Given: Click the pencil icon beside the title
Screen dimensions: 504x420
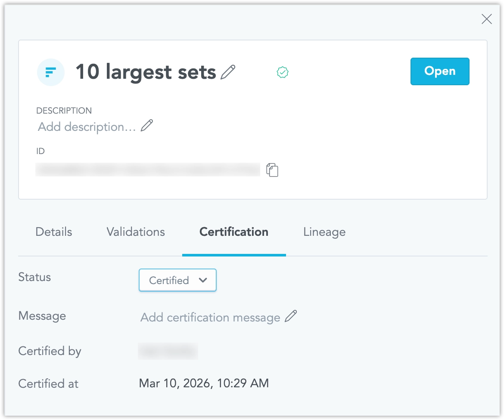Looking at the screenshot, I should (228, 72).
